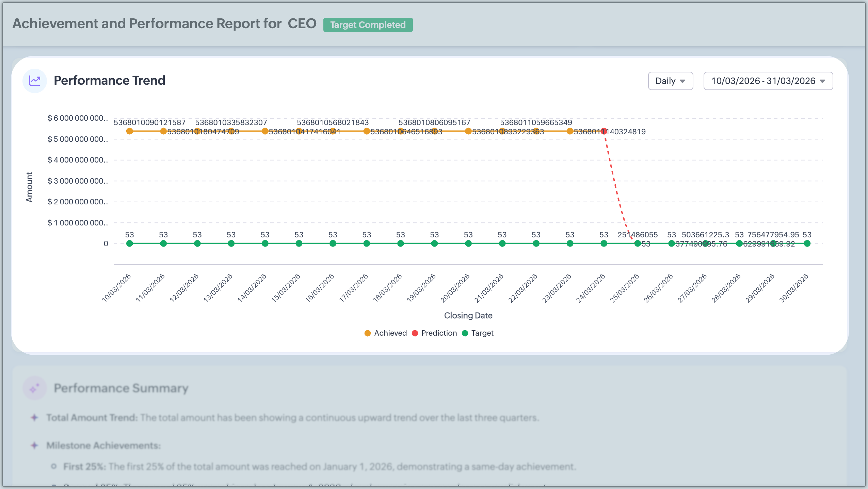Click the green target point on 20/03/2026
This screenshot has height=489, width=868.
coord(468,243)
